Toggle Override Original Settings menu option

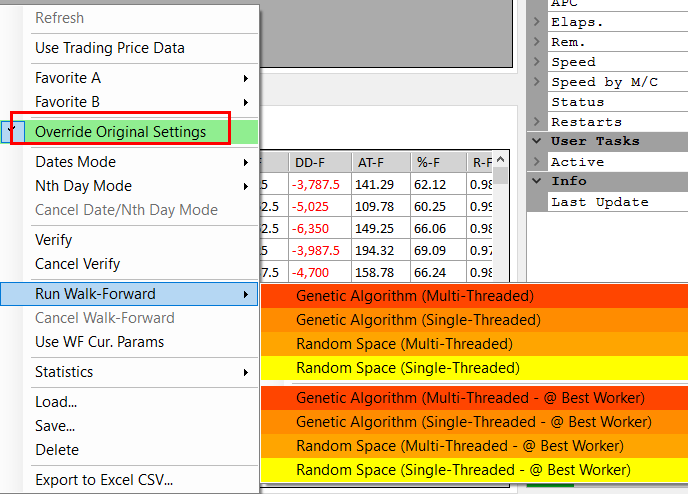120,132
